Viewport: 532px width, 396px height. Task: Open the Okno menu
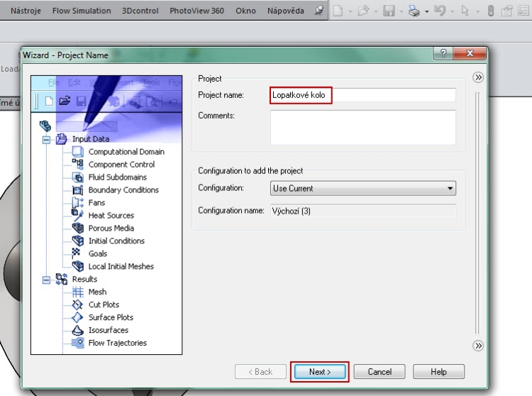point(245,11)
